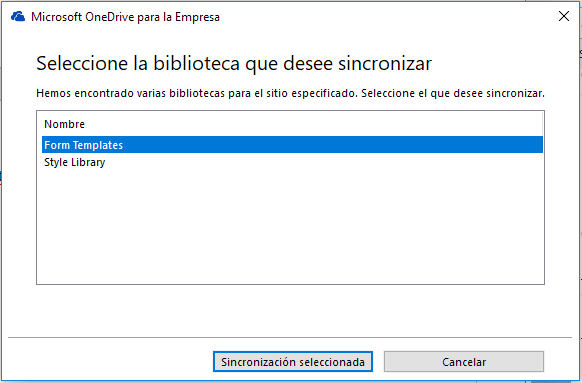This screenshot has height=383, width=582.
Task: Click blank area between list box and separator
Action: click(x=290, y=310)
